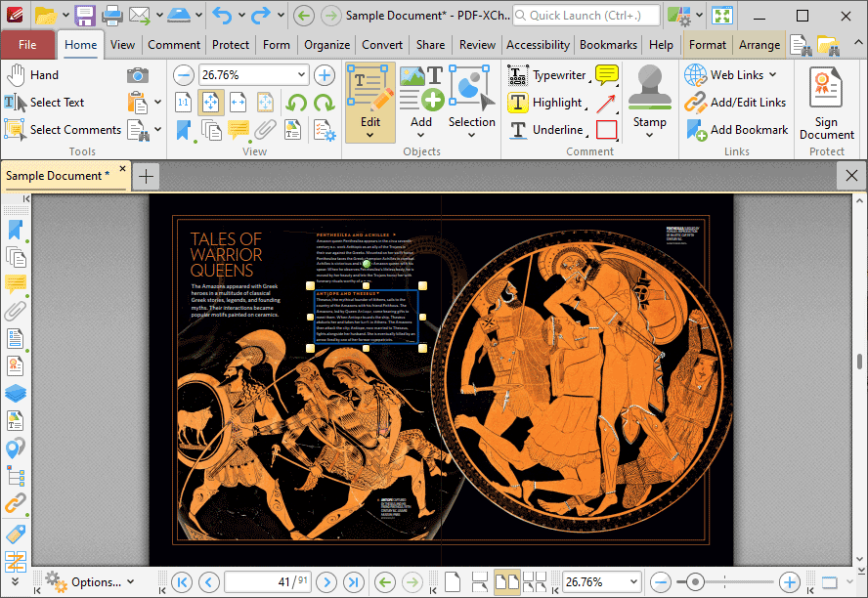
Task: Open Links pane chain icon in sidebar
Action: pyautogui.click(x=16, y=503)
